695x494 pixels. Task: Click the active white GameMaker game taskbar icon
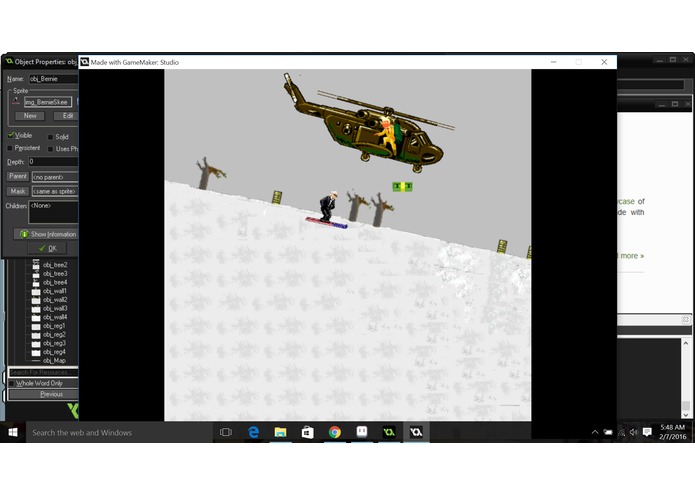point(416,432)
